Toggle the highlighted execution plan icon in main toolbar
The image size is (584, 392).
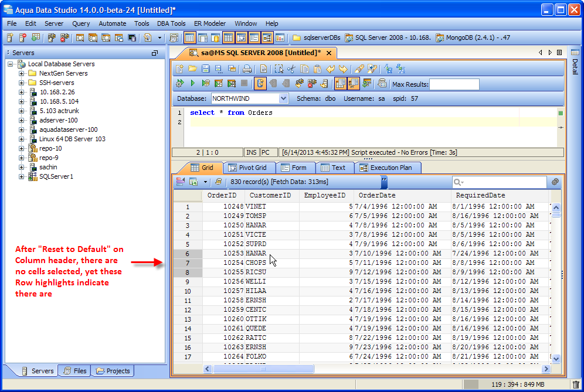tap(267, 38)
